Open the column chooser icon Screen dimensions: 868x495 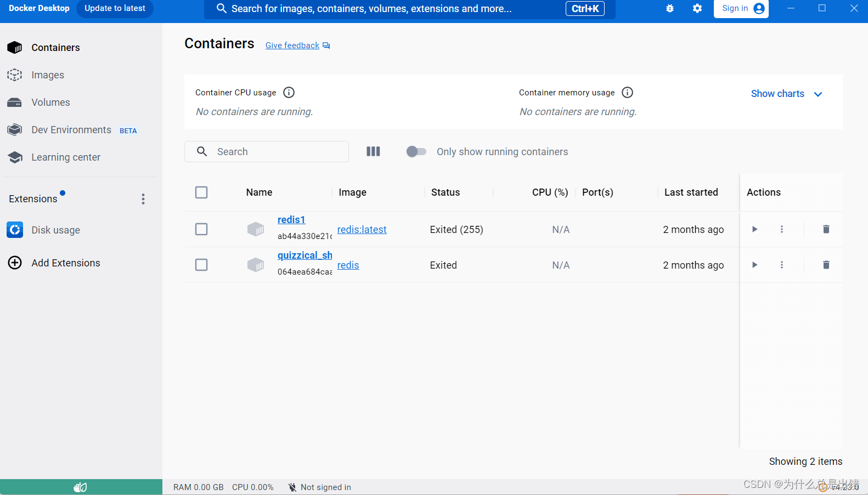pos(373,151)
